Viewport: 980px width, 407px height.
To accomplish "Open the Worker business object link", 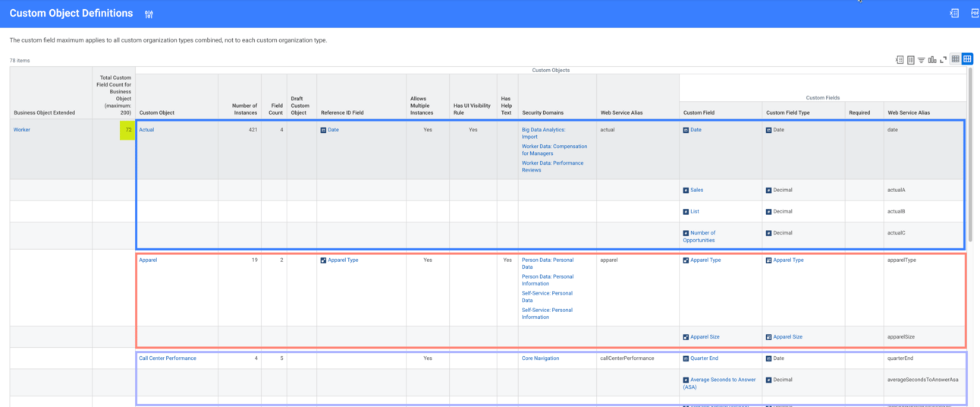I will pos(22,130).
